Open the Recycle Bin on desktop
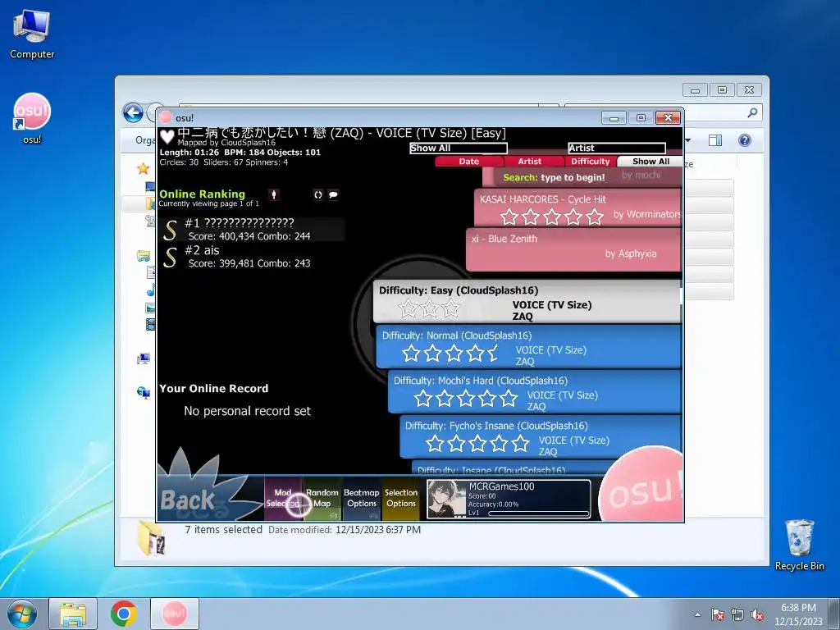The width and height of the screenshot is (840, 630). [x=799, y=538]
